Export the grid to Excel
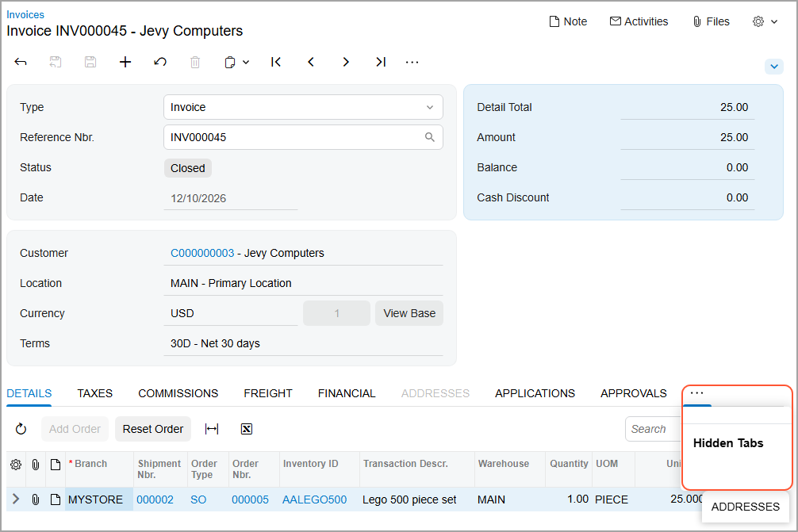Image resolution: width=798 pixels, height=532 pixels. (247, 429)
